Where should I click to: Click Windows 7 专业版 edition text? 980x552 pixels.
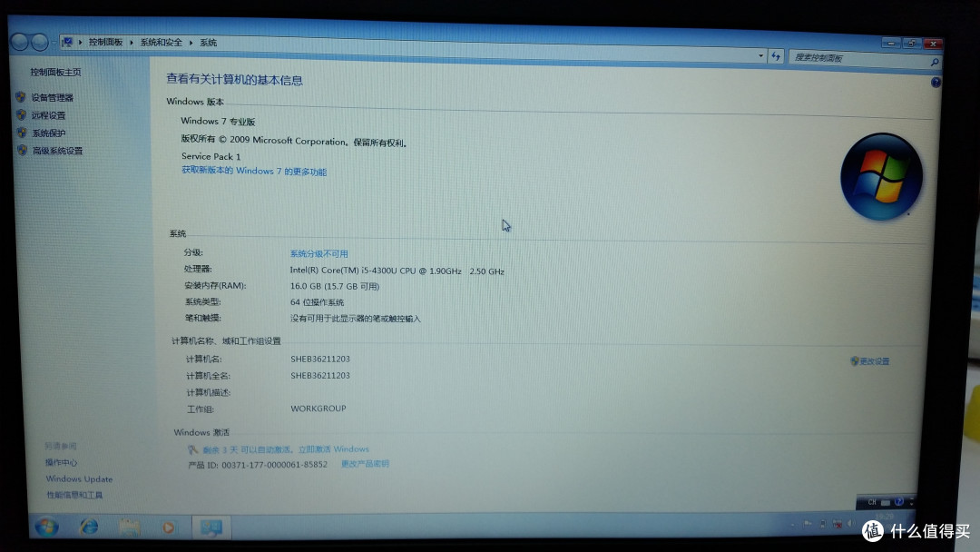coord(218,122)
